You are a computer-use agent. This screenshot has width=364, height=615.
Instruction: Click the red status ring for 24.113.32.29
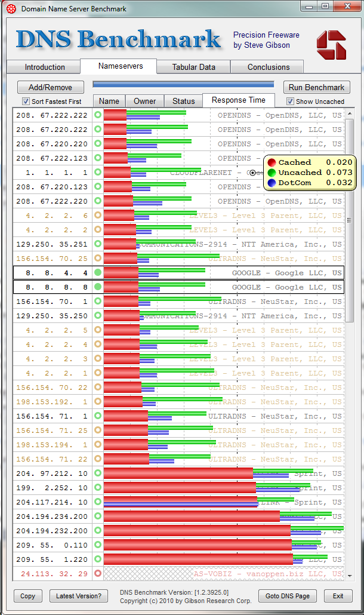(97, 573)
